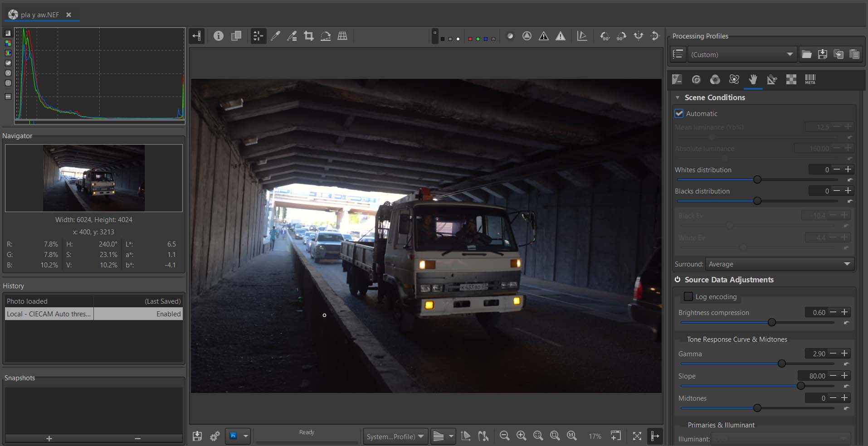868x446 pixels.
Task: Collapse the Scene Conditions section
Action: tap(678, 97)
